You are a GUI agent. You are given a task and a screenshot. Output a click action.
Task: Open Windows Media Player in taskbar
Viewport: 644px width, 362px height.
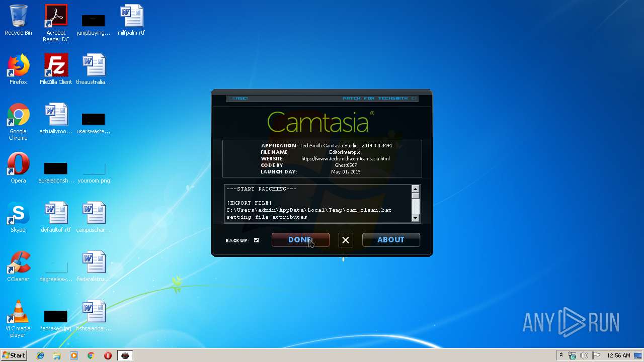74,355
